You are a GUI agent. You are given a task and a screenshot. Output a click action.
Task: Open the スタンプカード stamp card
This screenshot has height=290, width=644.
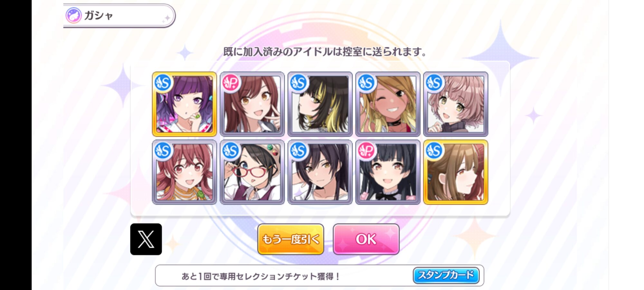pos(446,275)
